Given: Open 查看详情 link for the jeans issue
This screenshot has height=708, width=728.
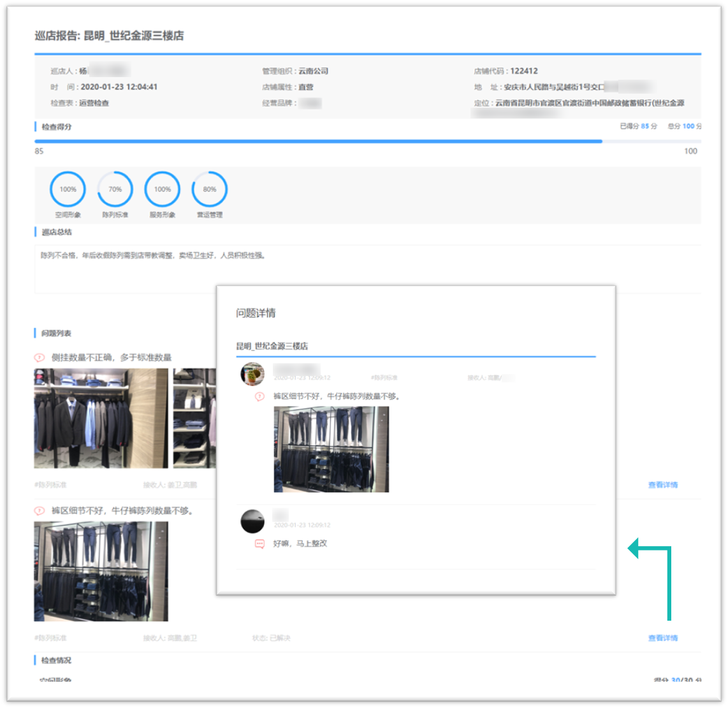Looking at the screenshot, I should 663,638.
